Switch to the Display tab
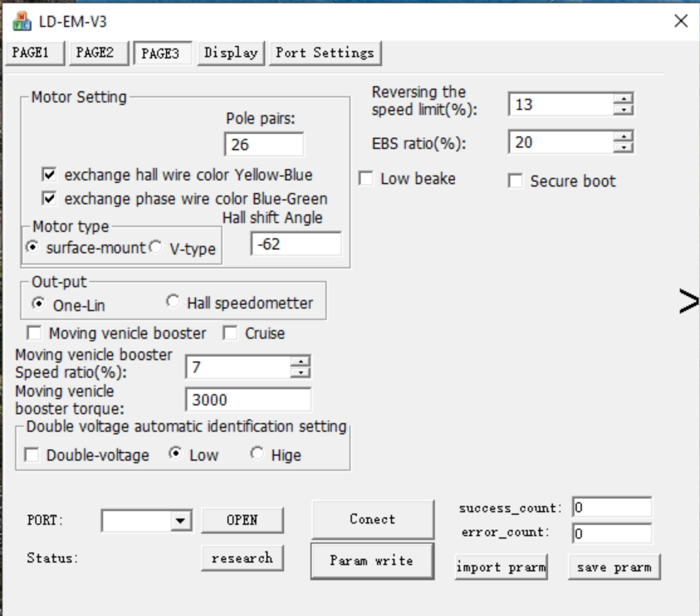Screen dimensions: 700x616 tap(231, 53)
